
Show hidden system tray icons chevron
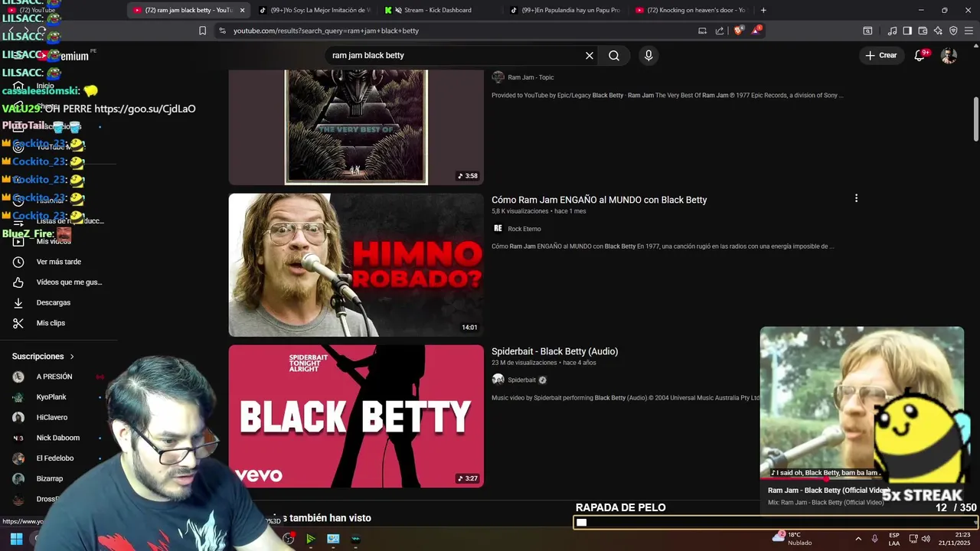858,539
